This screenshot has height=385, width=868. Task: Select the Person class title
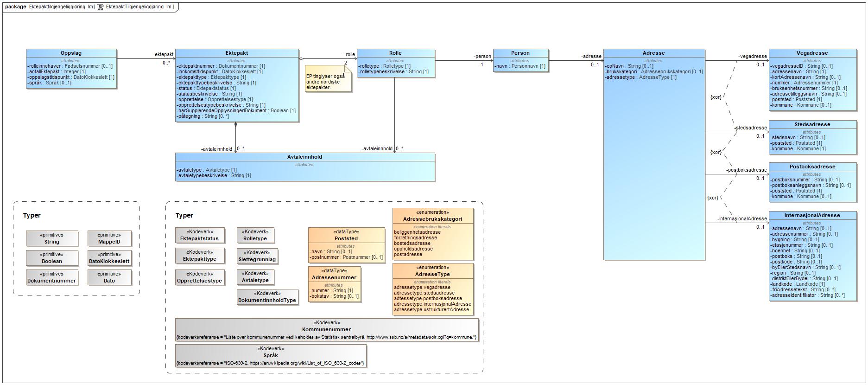(520, 53)
